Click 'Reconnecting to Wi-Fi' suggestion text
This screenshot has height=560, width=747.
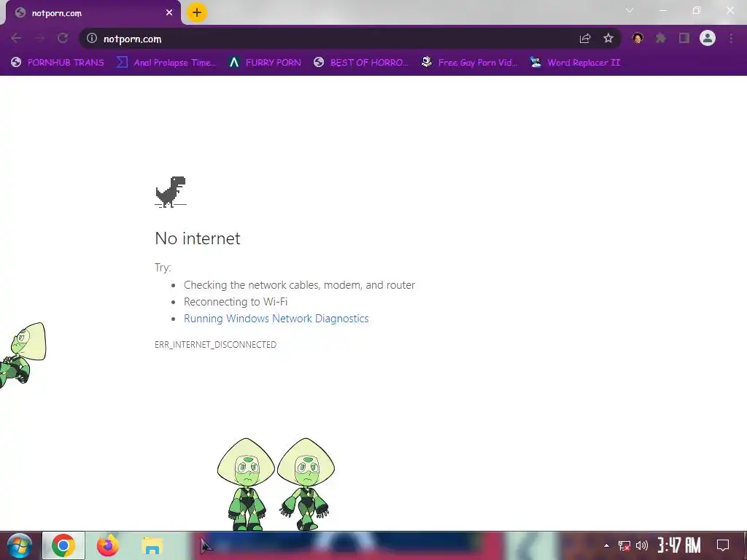point(236,302)
